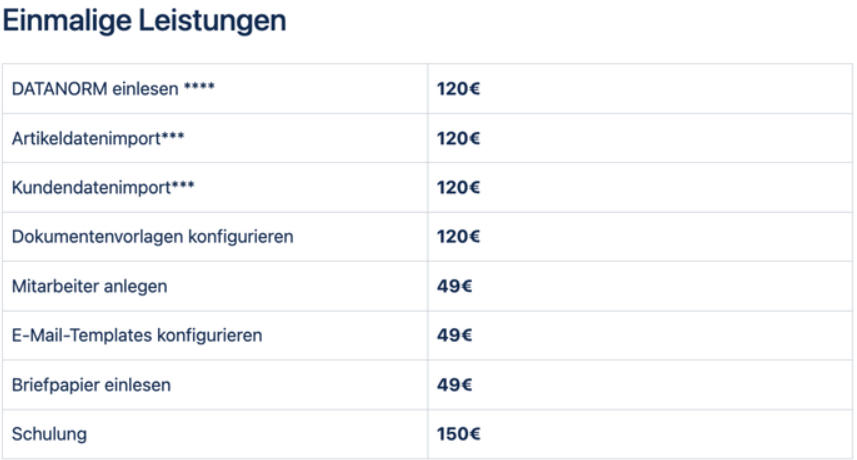Click the 120€ price for DATANORM einlesen
The height and width of the screenshot is (460, 857).
click(x=458, y=89)
